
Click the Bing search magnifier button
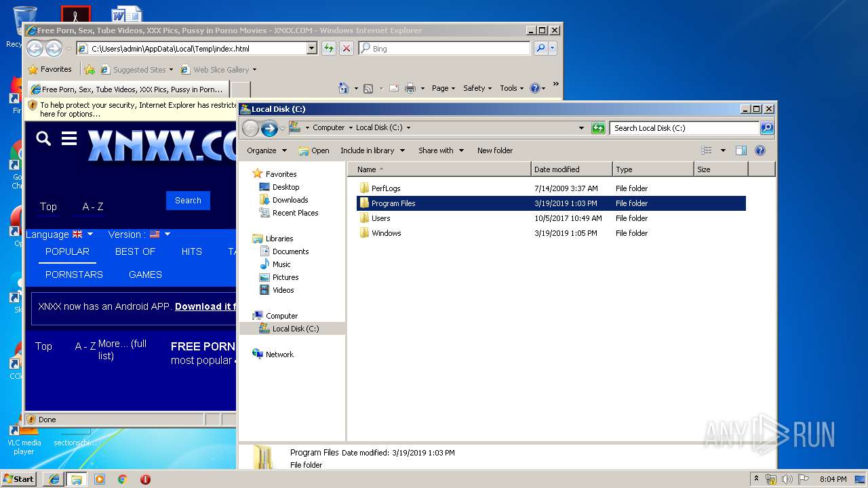point(540,48)
